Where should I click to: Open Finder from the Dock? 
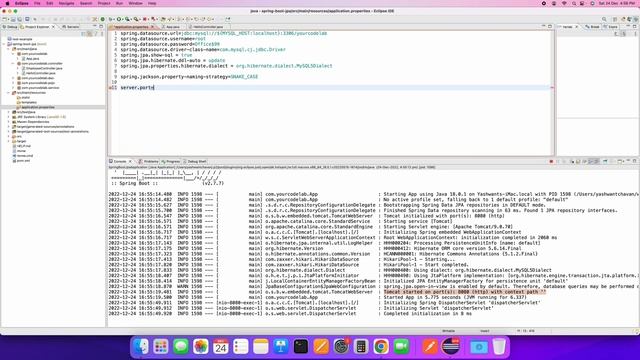pyautogui.click(x=141, y=347)
